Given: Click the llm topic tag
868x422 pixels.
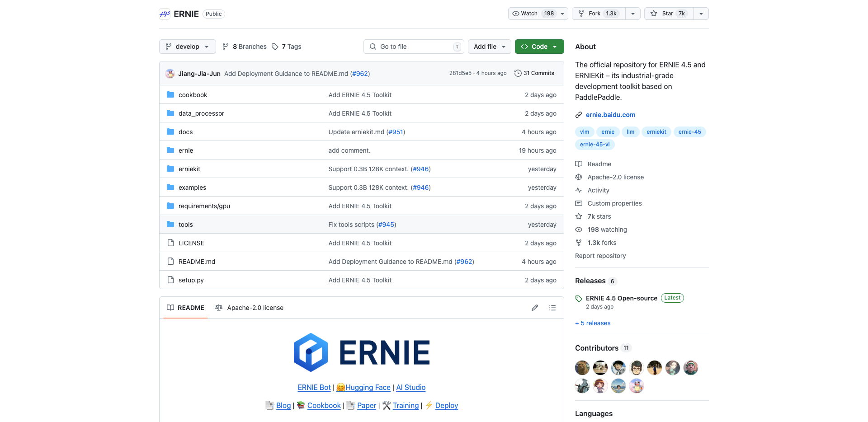Looking at the screenshot, I should [x=631, y=132].
